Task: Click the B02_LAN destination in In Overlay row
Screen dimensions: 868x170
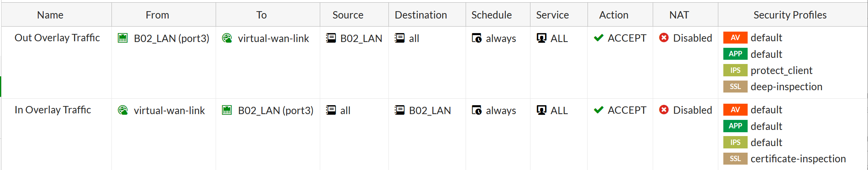Action: tap(429, 111)
